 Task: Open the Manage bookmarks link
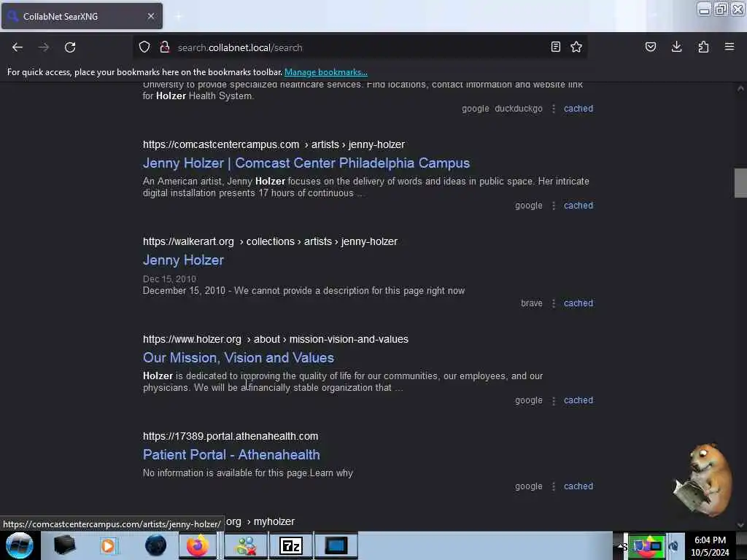pyautogui.click(x=326, y=72)
